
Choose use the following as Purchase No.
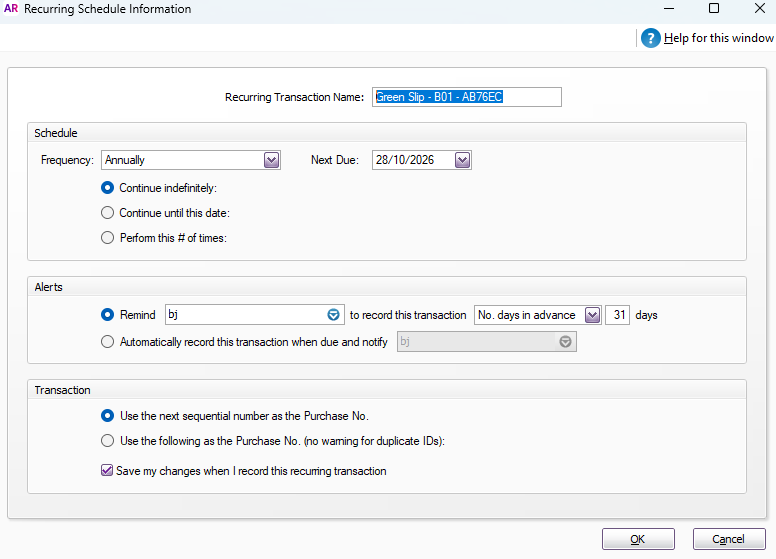[108, 440]
